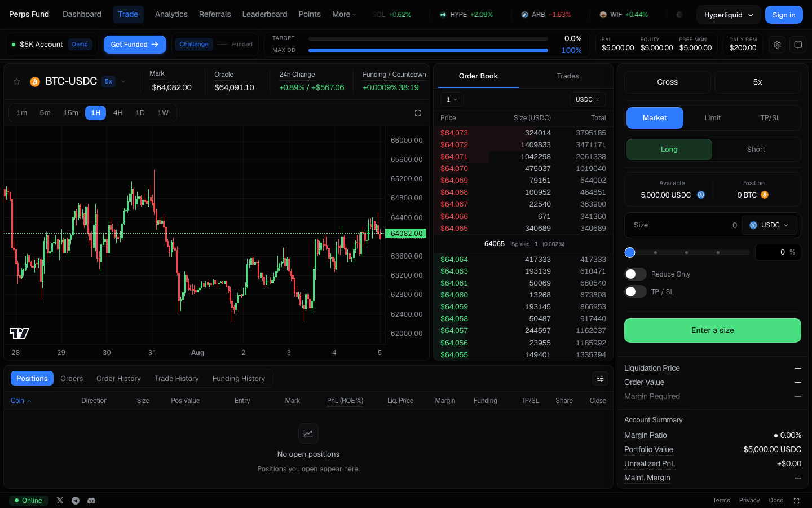Select Short side
This screenshot has height=508, width=812.
(756, 150)
